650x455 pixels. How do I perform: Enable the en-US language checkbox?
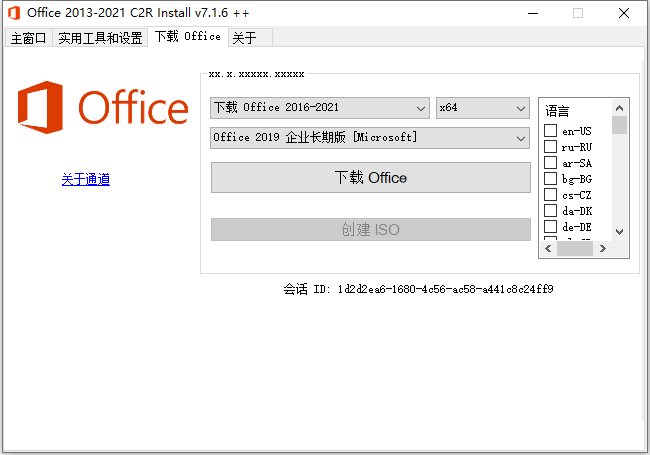[x=550, y=131]
